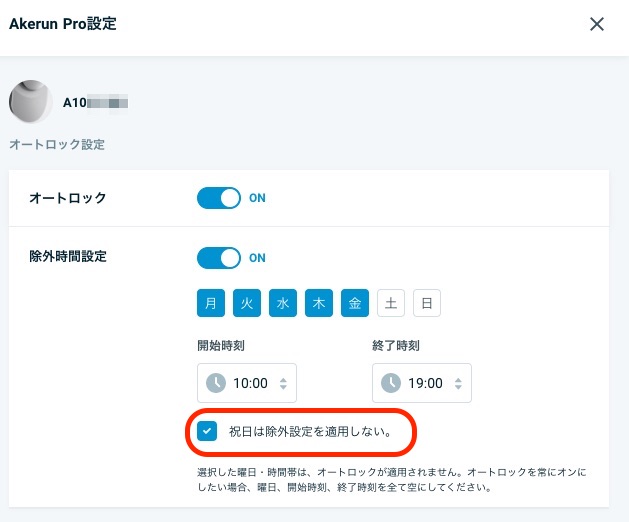The image size is (629, 522).
Task: Deselect 月 (Monday) day button
Action: coord(211,303)
